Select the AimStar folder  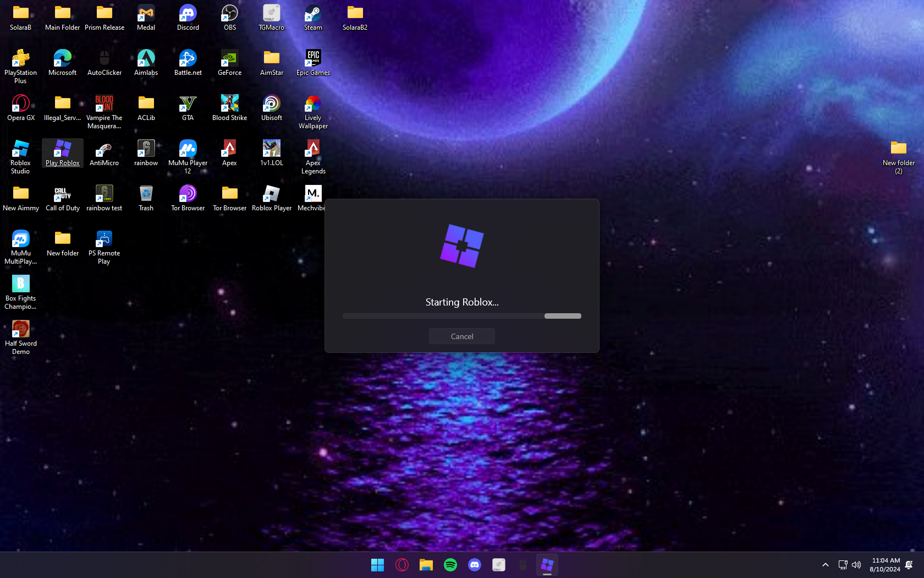click(272, 63)
